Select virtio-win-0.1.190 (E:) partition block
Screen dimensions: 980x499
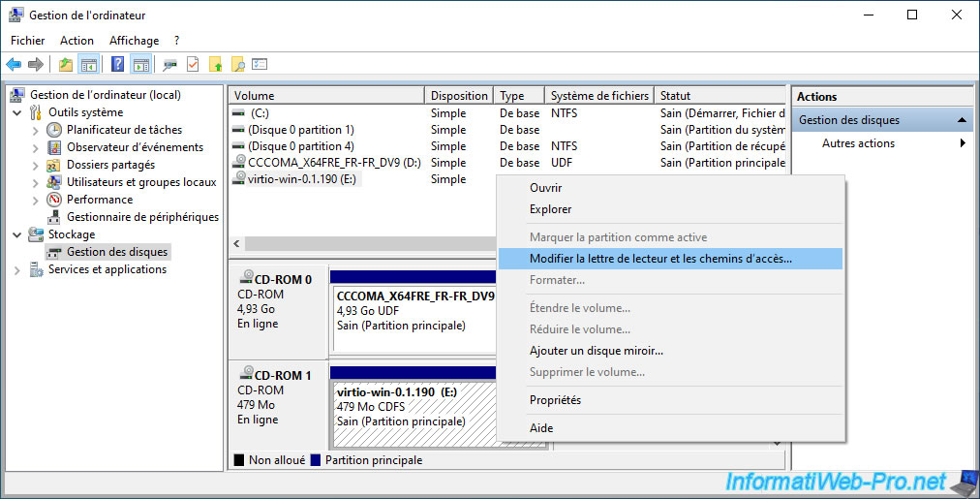[415, 414]
